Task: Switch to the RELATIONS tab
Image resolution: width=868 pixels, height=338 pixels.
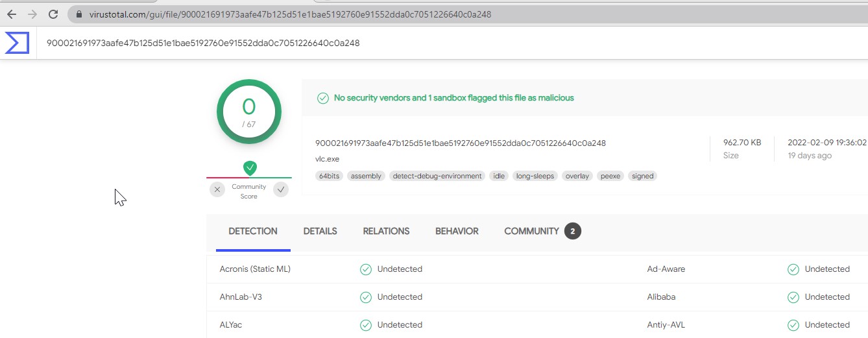Action: click(x=386, y=231)
